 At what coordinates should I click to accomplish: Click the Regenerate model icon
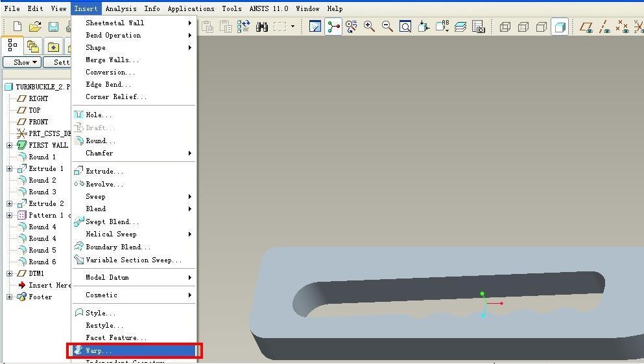click(244, 27)
